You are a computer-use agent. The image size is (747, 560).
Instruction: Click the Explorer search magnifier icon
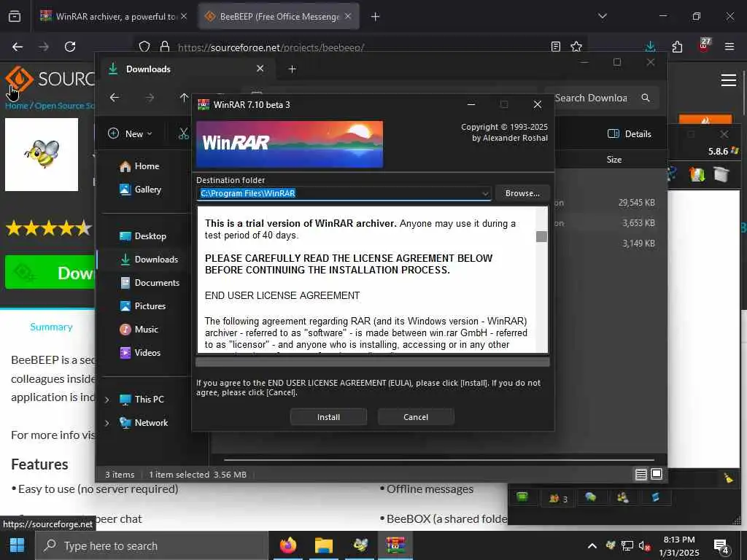[646, 98]
